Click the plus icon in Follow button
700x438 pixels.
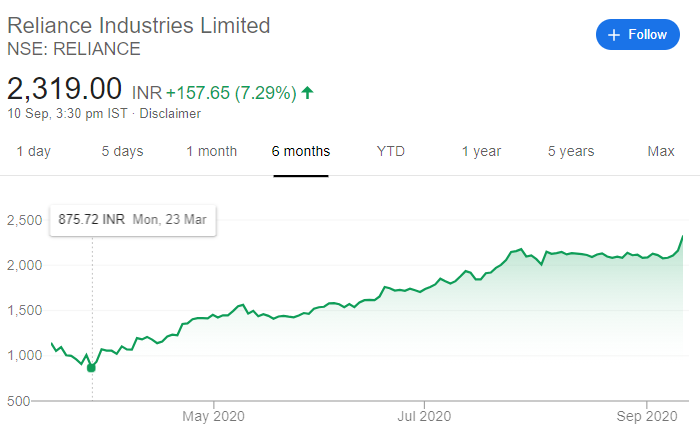pyautogui.click(x=614, y=35)
